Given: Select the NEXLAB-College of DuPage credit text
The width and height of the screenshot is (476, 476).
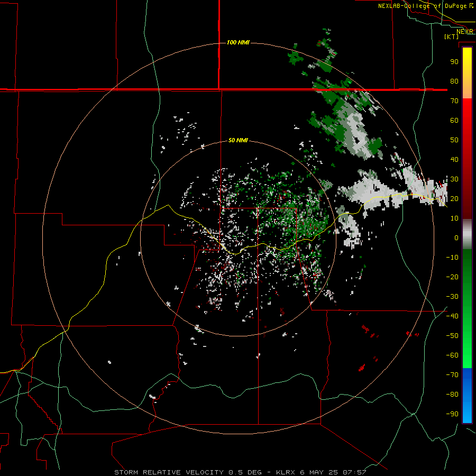Looking at the screenshot, I should (422, 6).
